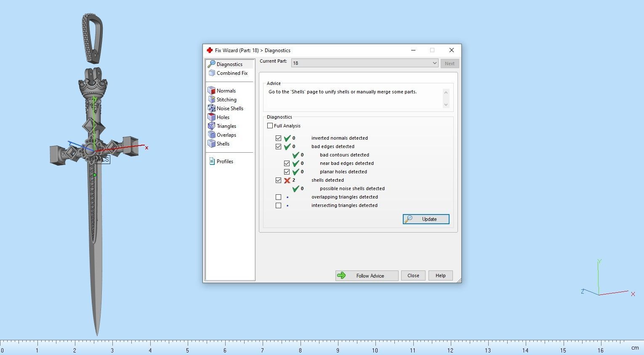Screen dimensions: 644x355
Task: Enable overlapping triangles detected checkbox
Action: (x=278, y=197)
